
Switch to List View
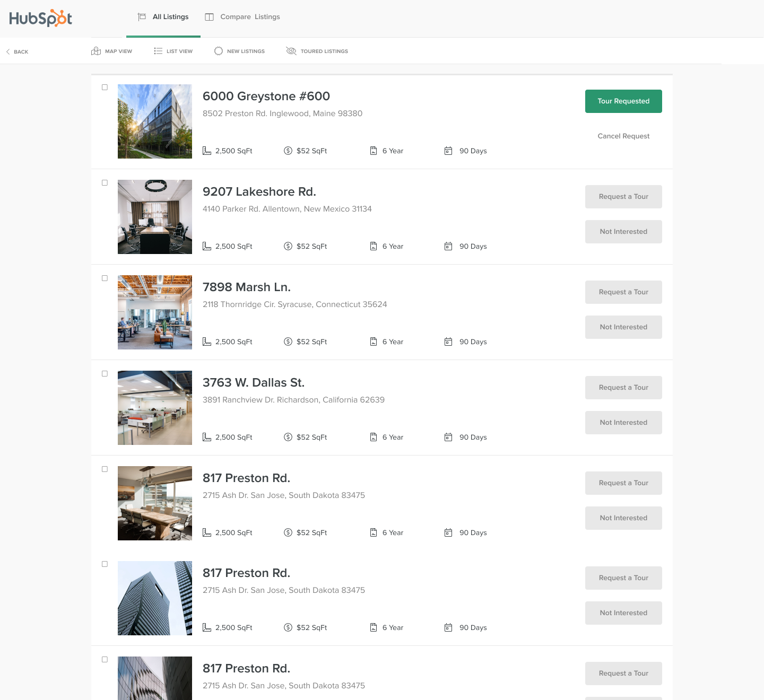(x=173, y=51)
